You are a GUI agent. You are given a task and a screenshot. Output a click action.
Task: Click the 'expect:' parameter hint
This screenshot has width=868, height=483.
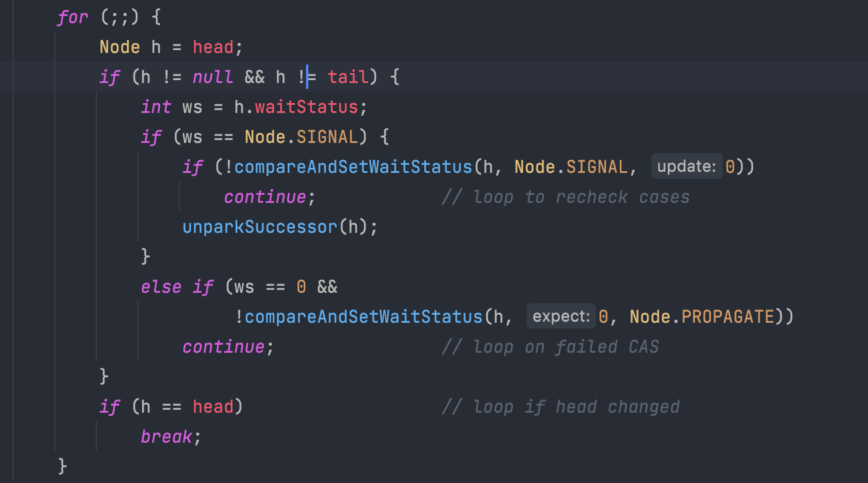tap(561, 316)
